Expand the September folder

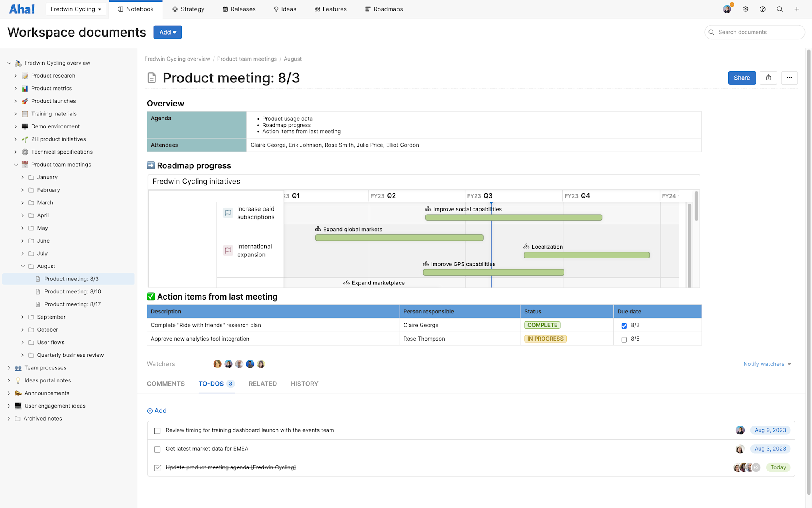pos(23,317)
